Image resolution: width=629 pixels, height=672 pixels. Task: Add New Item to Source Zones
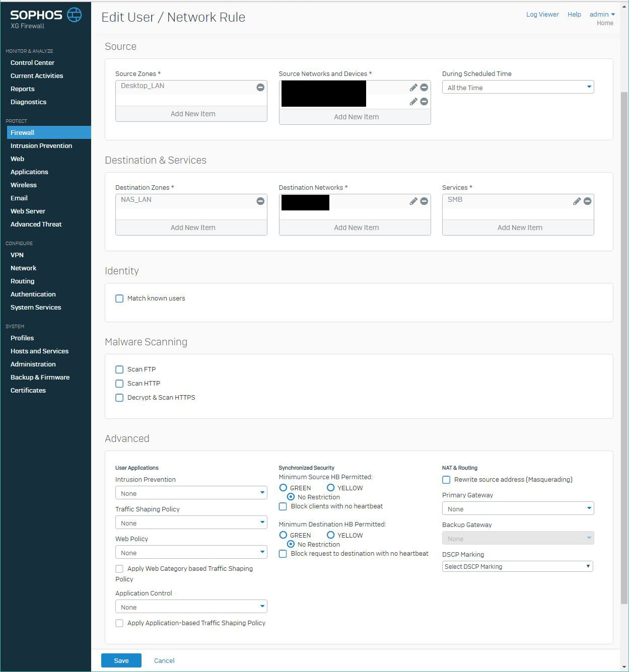tap(191, 114)
